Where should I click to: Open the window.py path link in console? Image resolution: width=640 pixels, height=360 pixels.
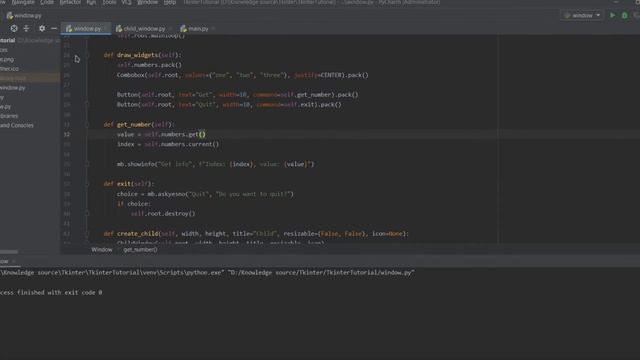[322, 273]
